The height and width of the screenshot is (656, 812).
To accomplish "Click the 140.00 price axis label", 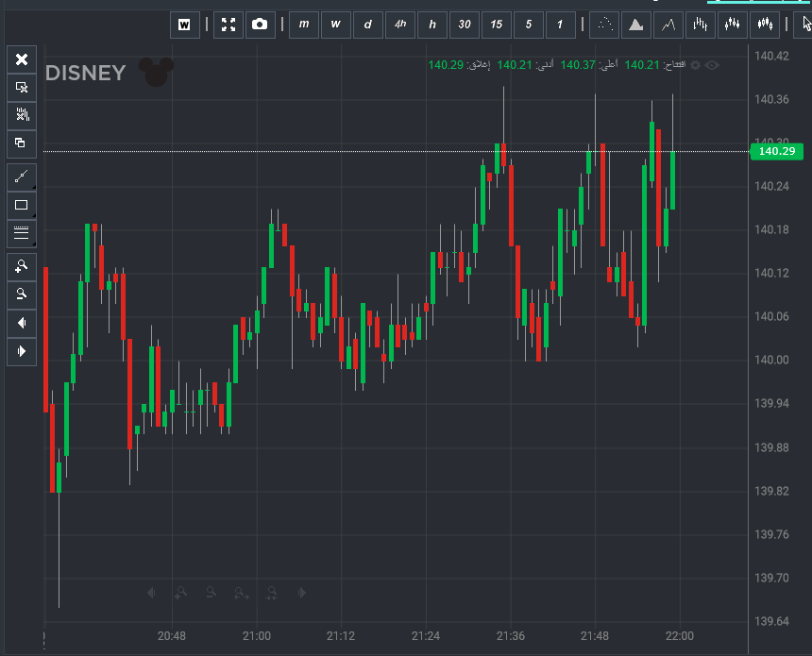I will (x=771, y=360).
